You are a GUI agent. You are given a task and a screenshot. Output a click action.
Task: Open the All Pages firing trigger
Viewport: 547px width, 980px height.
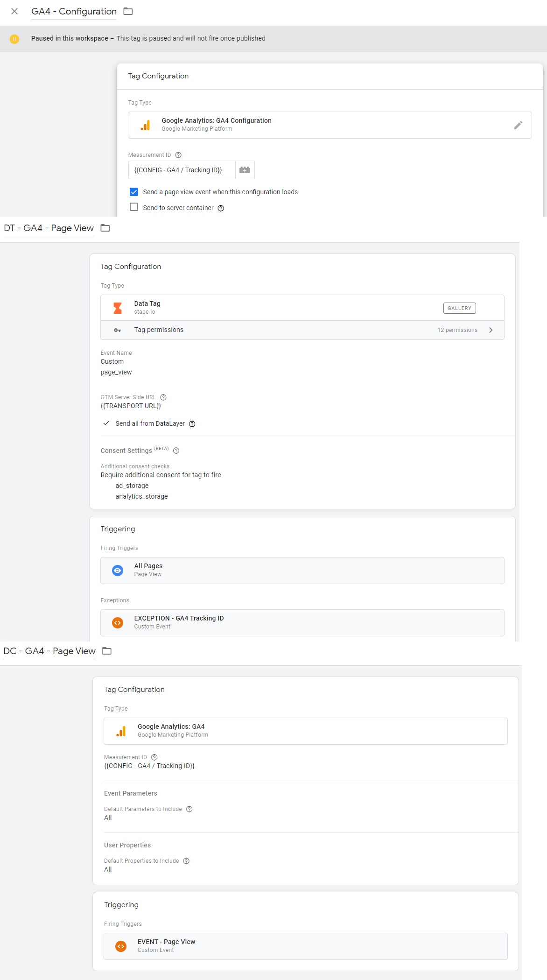coord(302,571)
